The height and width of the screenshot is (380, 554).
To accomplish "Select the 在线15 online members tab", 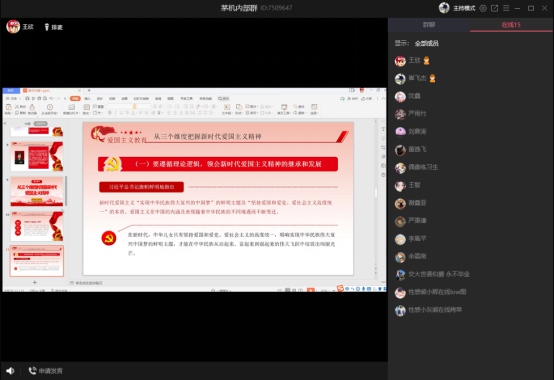I will (511, 25).
